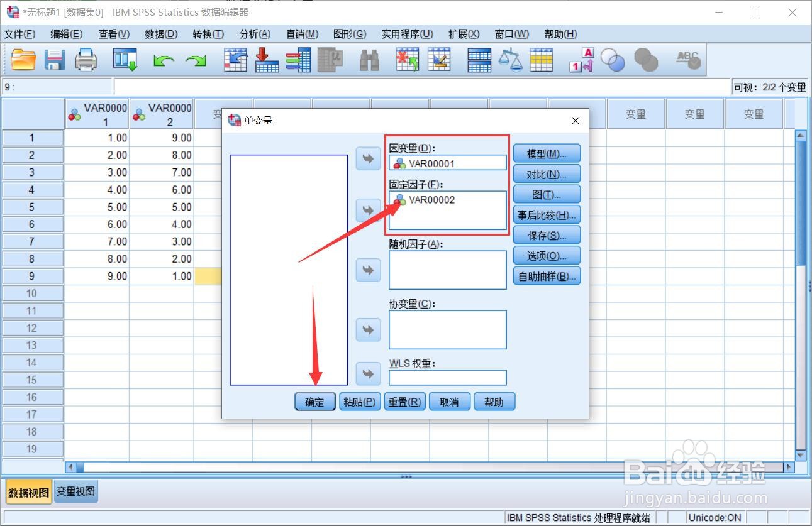Open the 文件(F) menu
The height and width of the screenshot is (526, 812).
coord(19,34)
